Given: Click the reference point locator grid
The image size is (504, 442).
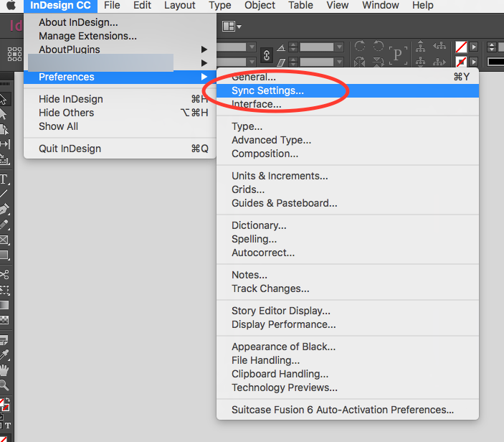Looking at the screenshot, I should click(x=14, y=54).
